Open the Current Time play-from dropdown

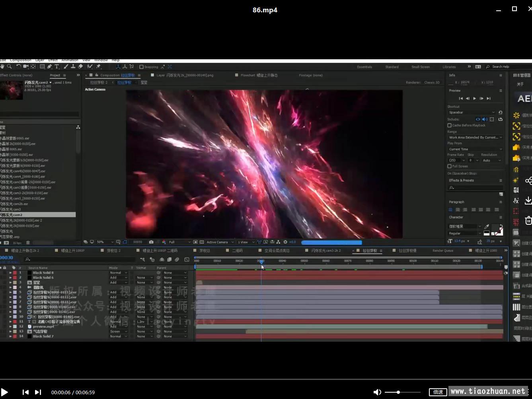tap(475, 149)
